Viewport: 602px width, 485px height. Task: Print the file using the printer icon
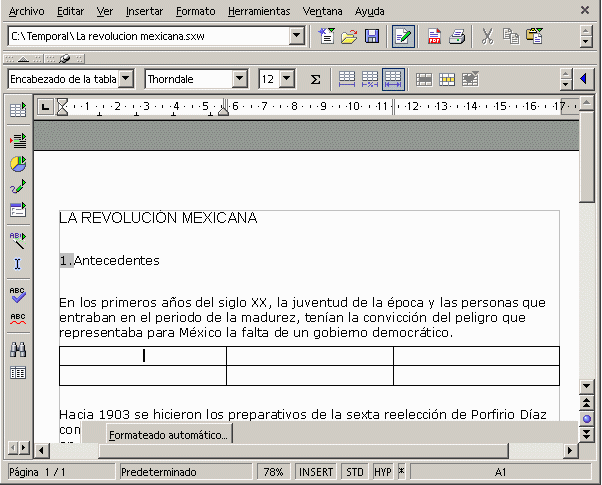tap(457, 36)
